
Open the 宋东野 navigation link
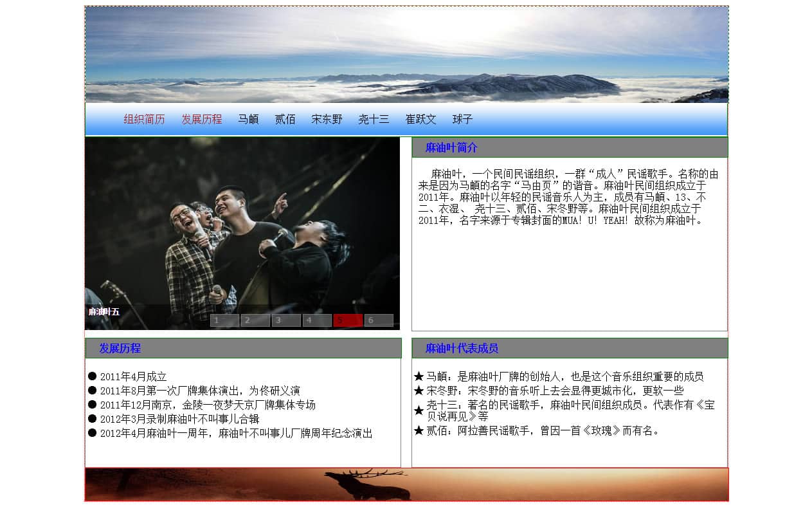click(327, 119)
